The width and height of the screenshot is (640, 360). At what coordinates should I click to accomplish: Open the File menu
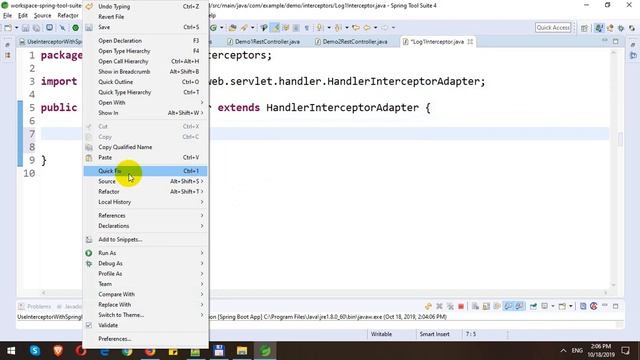[x=7, y=16]
